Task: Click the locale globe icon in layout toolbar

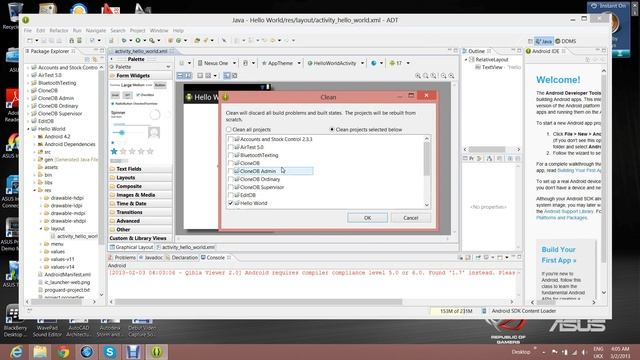Action: (374, 63)
